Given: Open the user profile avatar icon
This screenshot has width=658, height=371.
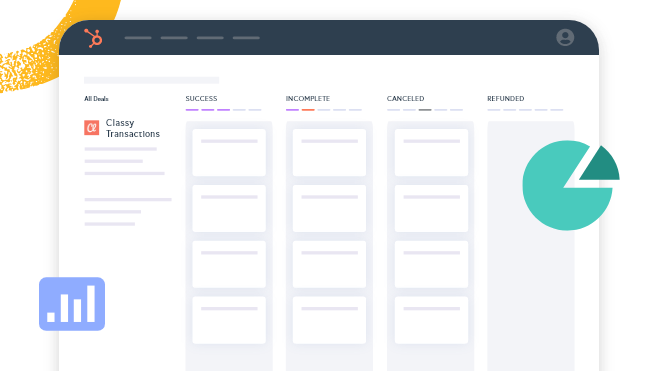Looking at the screenshot, I should pyautogui.click(x=565, y=37).
